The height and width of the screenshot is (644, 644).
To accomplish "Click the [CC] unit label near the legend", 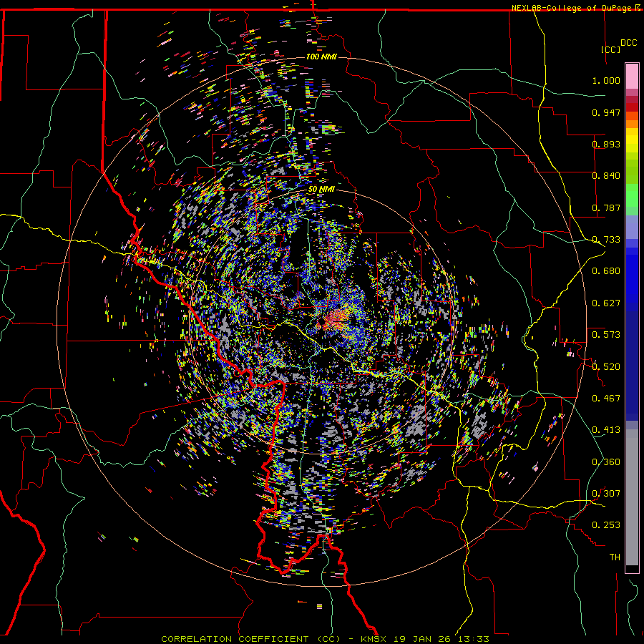I will pyautogui.click(x=610, y=49).
